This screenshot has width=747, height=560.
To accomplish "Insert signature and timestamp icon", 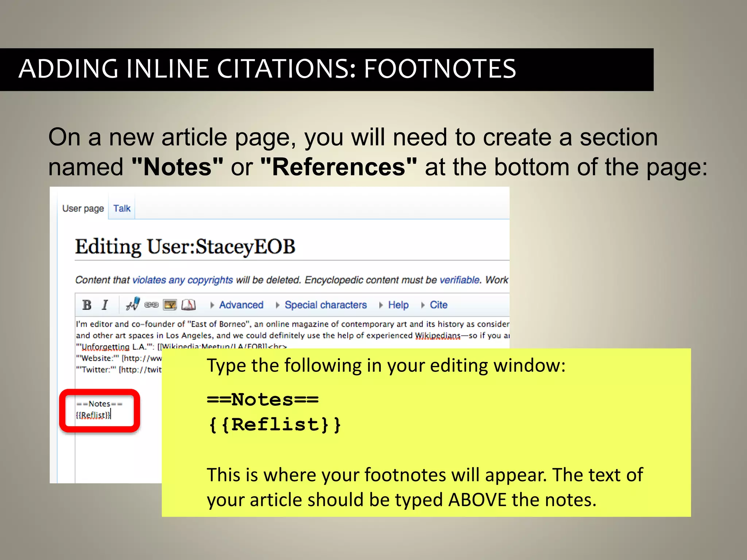I will (x=133, y=304).
